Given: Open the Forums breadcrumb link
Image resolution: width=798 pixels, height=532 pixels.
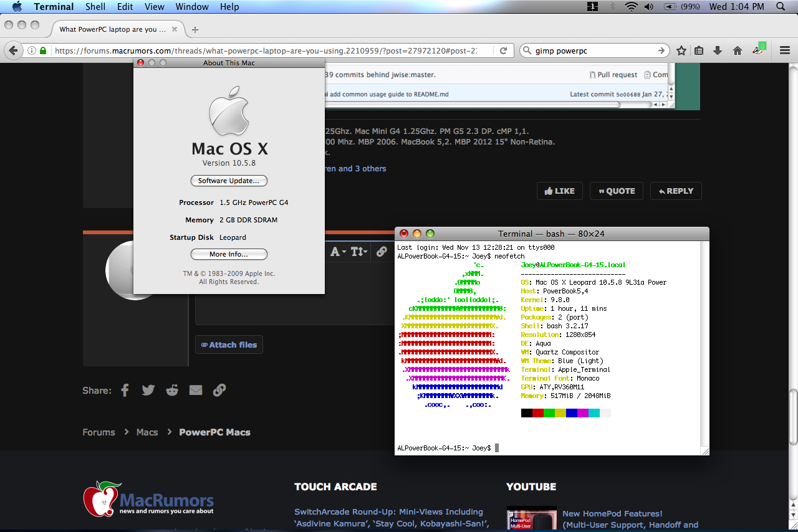Looking at the screenshot, I should (99, 432).
